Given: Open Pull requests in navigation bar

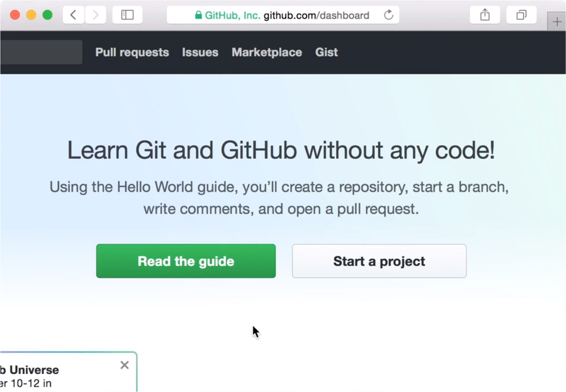Looking at the screenshot, I should point(132,52).
